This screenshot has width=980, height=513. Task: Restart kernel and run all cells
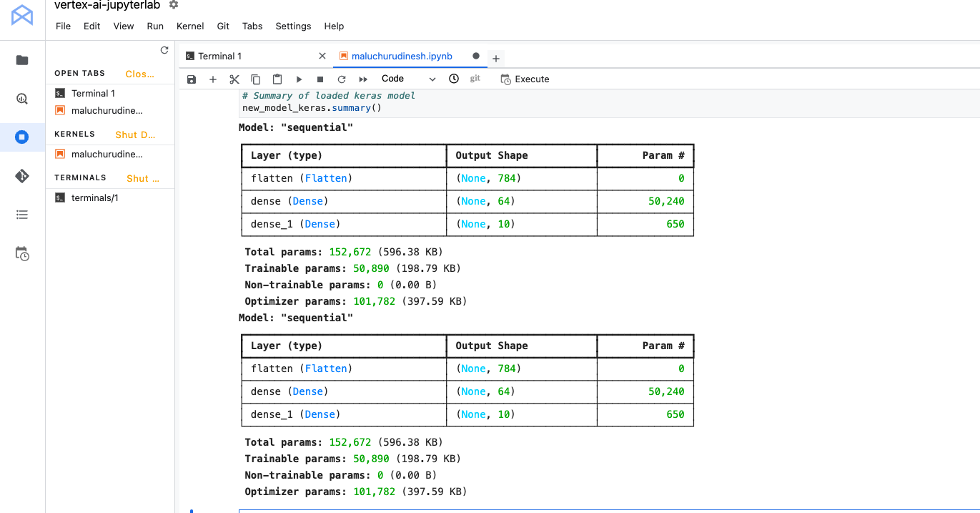point(363,79)
